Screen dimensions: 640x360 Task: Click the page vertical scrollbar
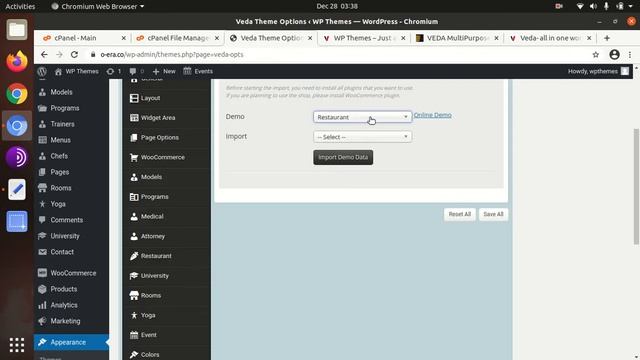click(636, 187)
